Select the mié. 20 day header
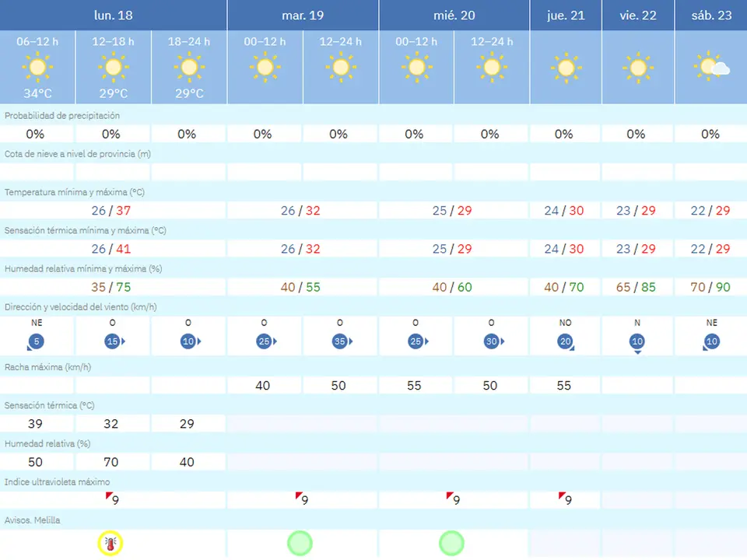The height and width of the screenshot is (560, 747). point(454,16)
